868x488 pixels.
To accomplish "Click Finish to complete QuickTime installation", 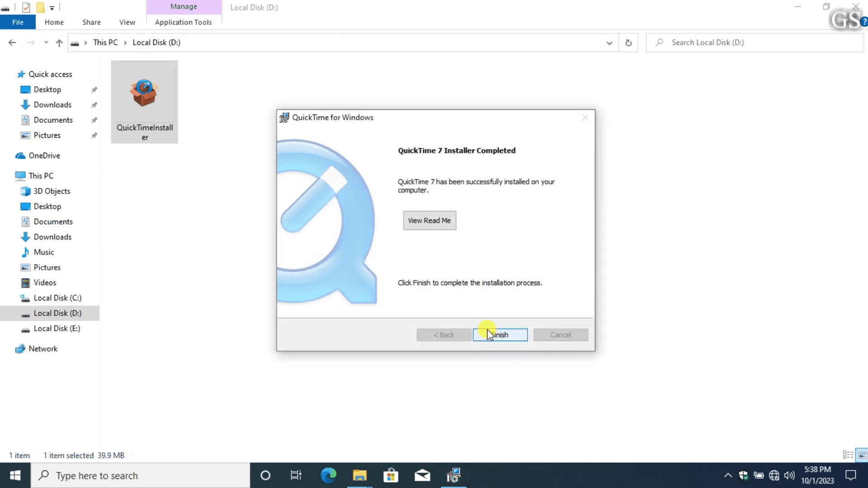I will pyautogui.click(x=500, y=335).
